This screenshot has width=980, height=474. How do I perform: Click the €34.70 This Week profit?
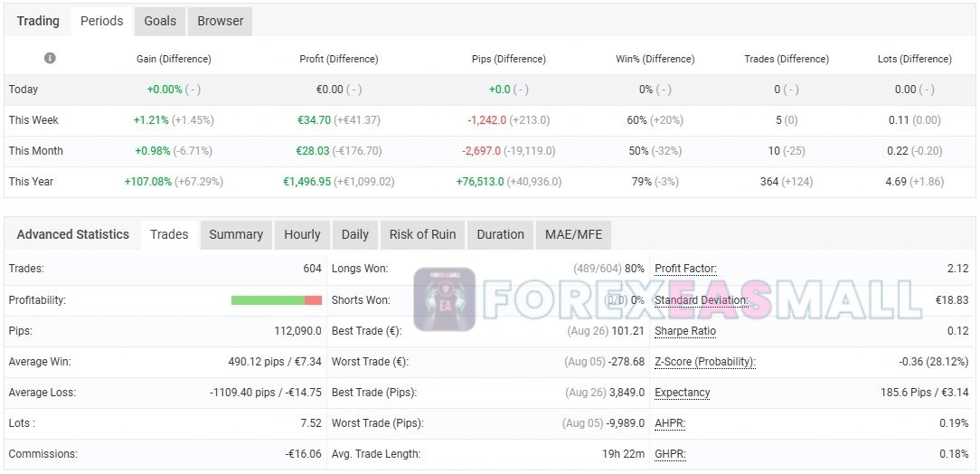coord(315,120)
